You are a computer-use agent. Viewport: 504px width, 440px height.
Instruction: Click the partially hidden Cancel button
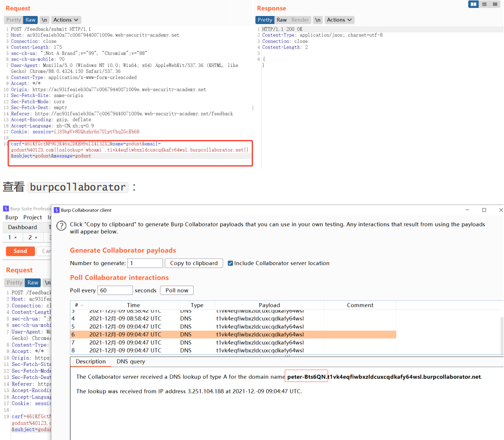[x=44, y=251]
